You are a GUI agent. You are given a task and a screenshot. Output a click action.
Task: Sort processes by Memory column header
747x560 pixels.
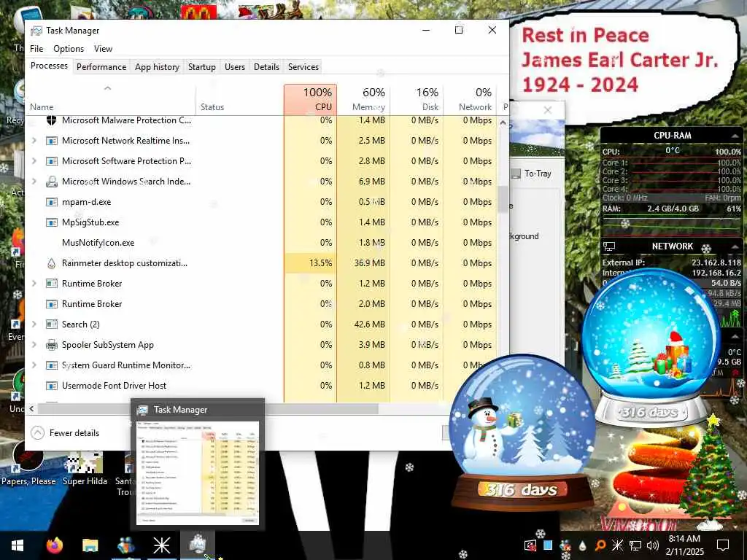(x=363, y=99)
